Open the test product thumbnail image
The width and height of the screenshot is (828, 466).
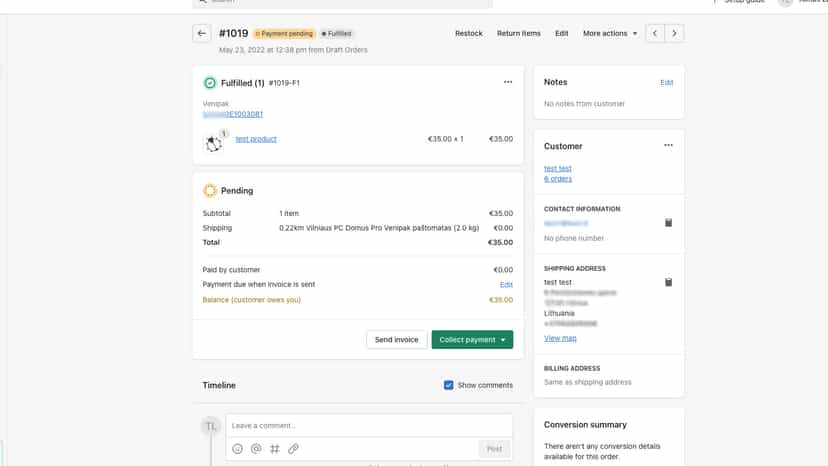(213, 143)
